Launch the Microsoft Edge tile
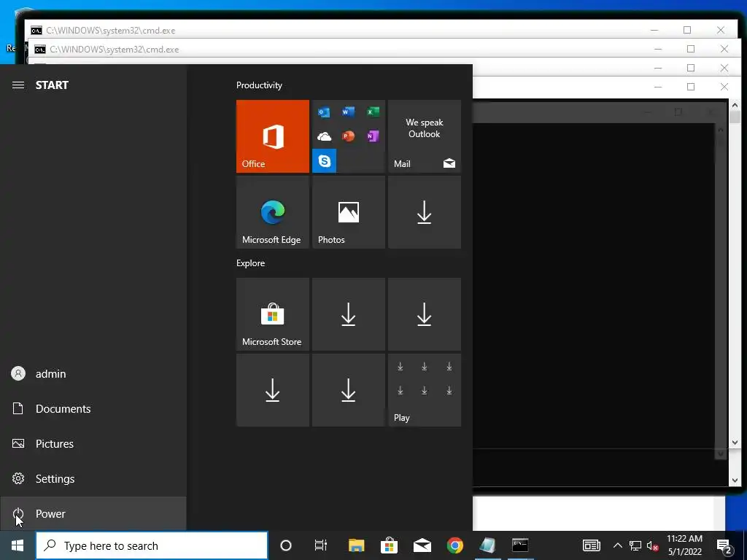Viewport: 747px width, 560px height. coord(273,212)
